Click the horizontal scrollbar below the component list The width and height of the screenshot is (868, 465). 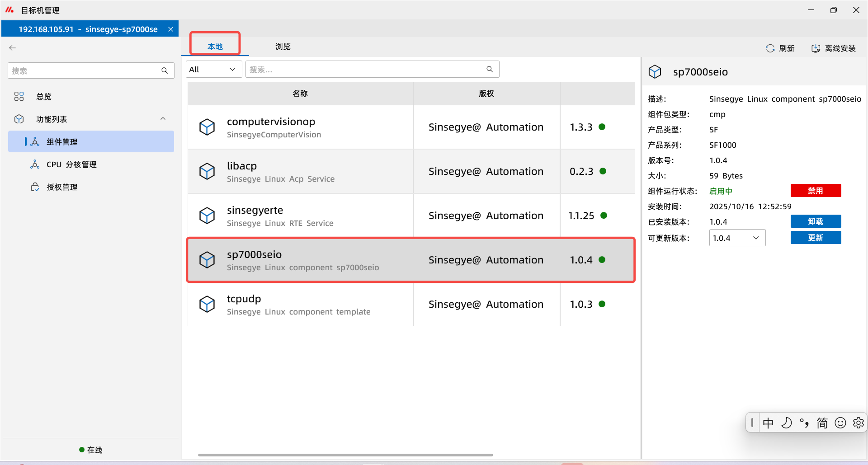coord(345,455)
